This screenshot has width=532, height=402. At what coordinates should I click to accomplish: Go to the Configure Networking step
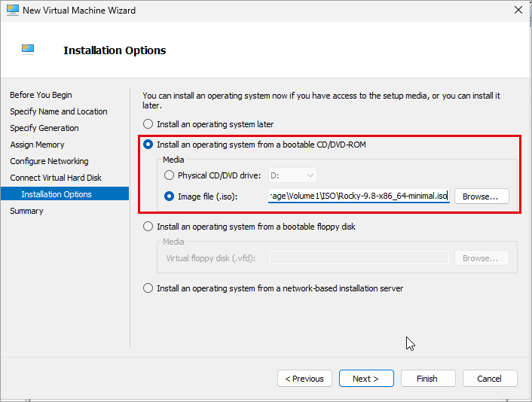[x=49, y=161]
